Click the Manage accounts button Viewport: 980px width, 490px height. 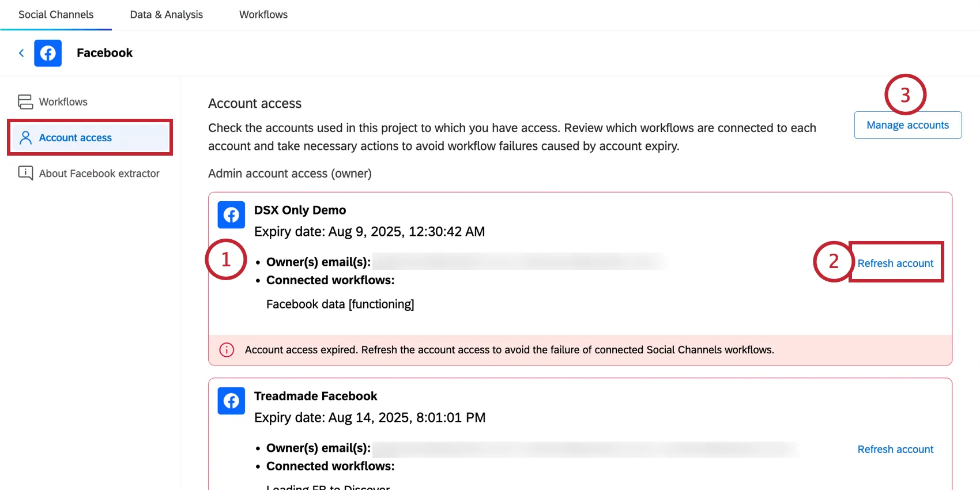pyautogui.click(x=907, y=125)
